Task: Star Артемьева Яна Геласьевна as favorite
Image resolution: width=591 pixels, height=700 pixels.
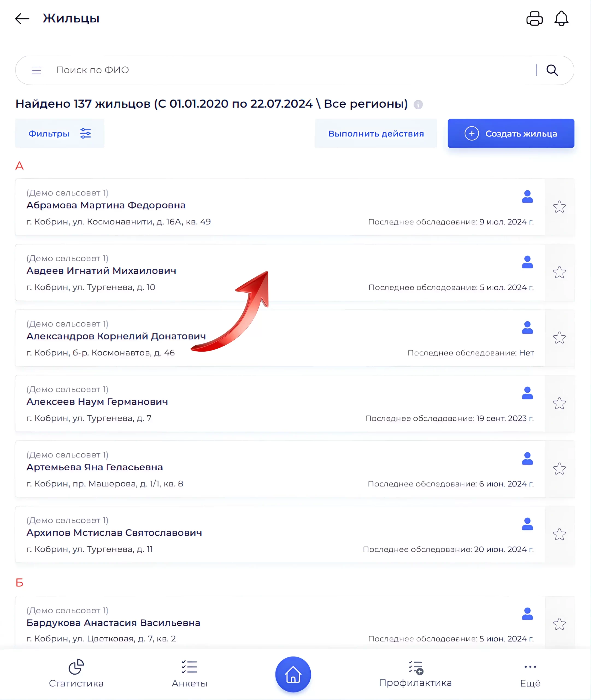Action: coord(559,469)
